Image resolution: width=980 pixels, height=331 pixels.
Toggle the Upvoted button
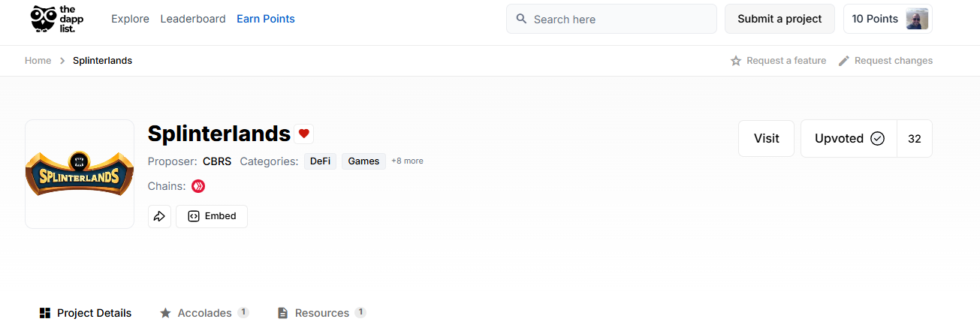849,138
